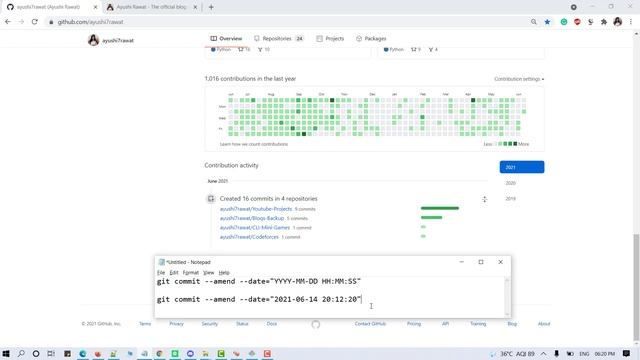Open Cortana circle on taskbar
This screenshot has height=360, width=640.
click(36, 353)
